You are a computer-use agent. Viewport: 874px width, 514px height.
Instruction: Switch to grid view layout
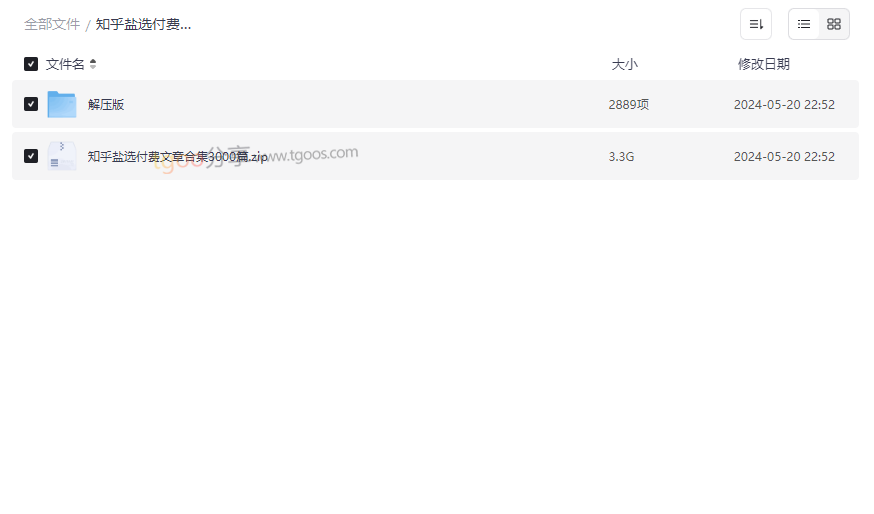tap(834, 24)
